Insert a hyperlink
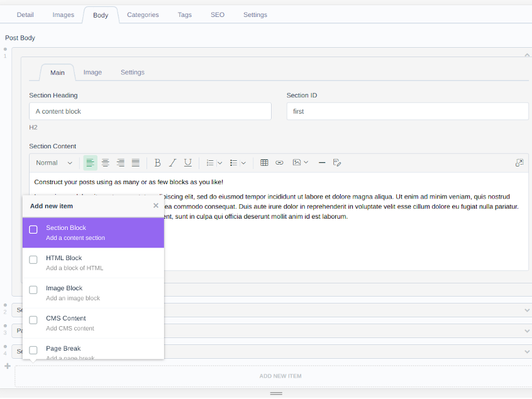The width and height of the screenshot is (532, 399). click(279, 163)
